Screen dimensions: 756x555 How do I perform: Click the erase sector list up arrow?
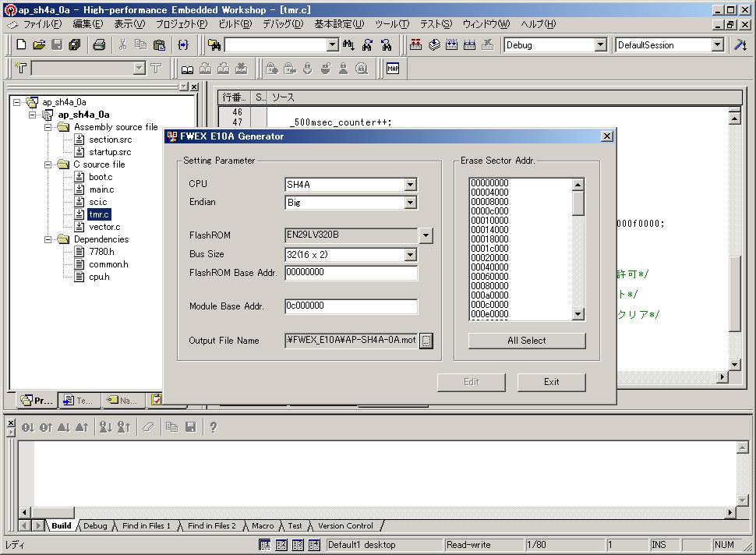pos(578,184)
